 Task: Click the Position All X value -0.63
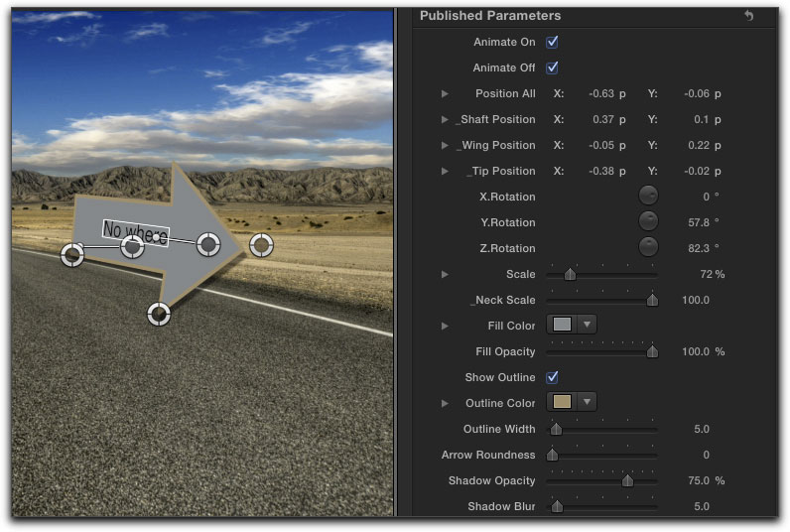tap(601, 93)
